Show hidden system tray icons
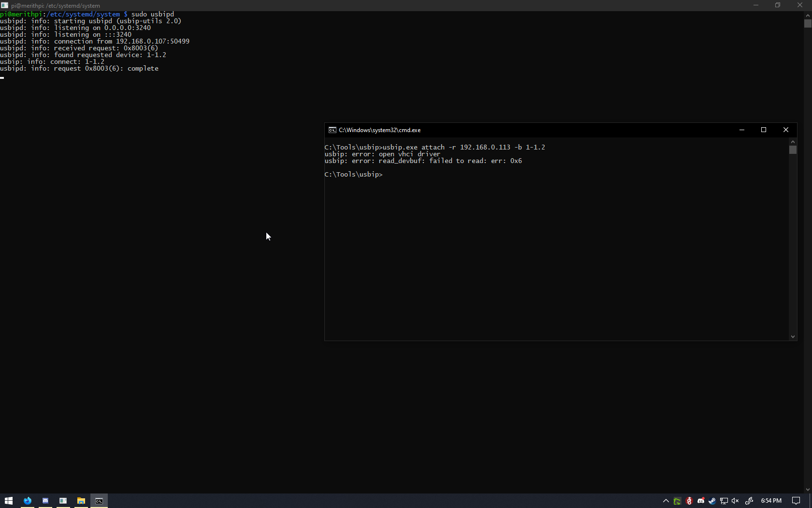The image size is (812, 508). (666, 501)
